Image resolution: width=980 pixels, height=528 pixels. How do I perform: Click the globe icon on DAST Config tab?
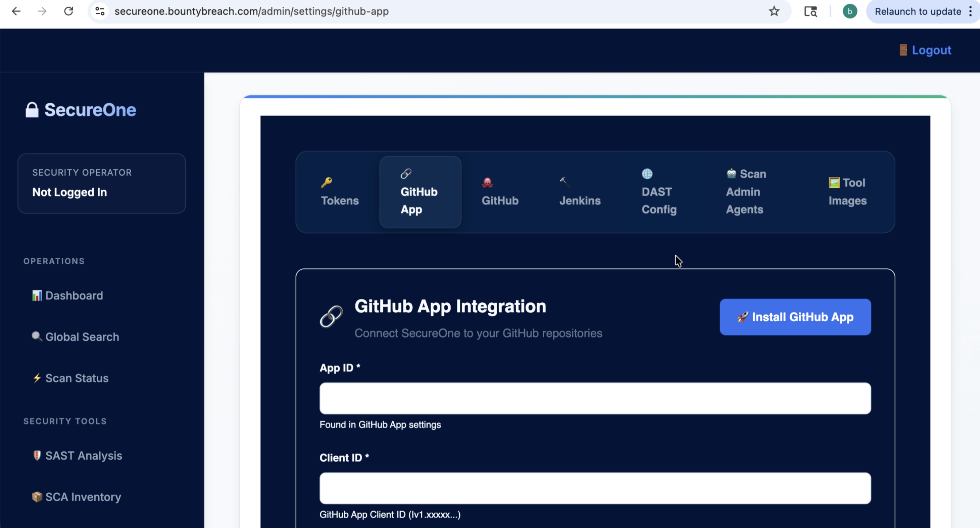coord(647,173)
